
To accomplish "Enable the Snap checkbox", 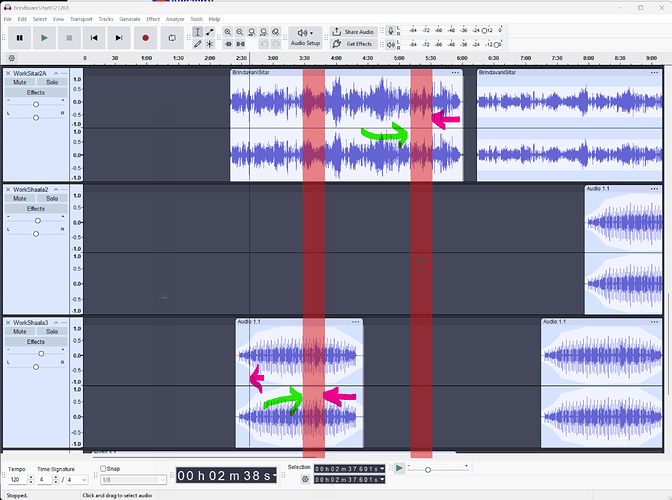I will tap(103, 469).
